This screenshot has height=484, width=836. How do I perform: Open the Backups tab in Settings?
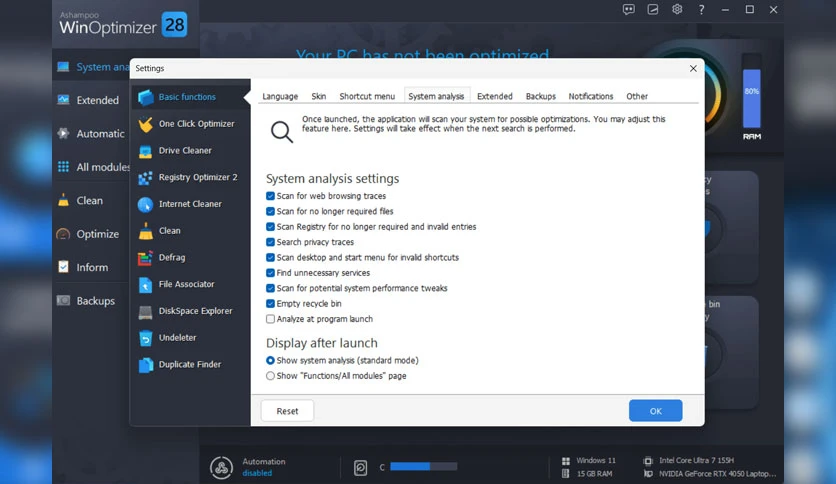coord(541,96)
